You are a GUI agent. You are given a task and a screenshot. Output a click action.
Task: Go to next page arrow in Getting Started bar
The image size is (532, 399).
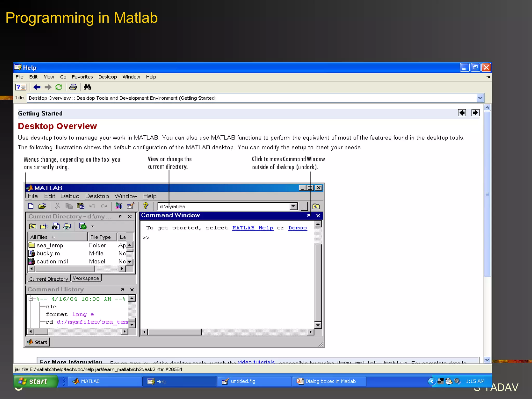pyautogui.click(x=475, y=113)
